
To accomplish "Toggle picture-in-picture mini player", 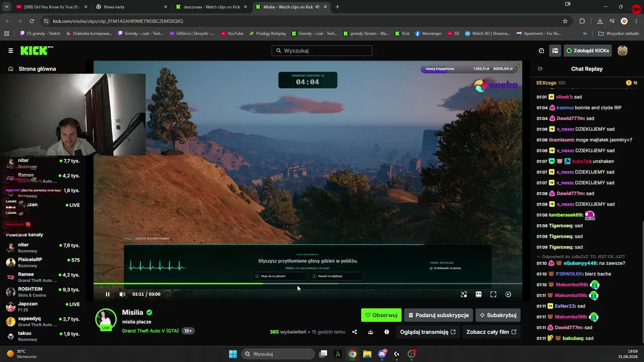I will pos(464,294).
